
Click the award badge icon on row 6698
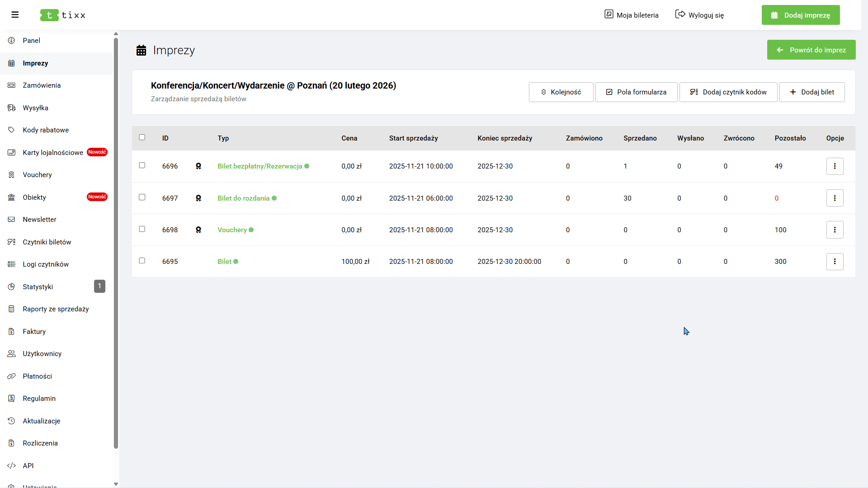point(198,230)
